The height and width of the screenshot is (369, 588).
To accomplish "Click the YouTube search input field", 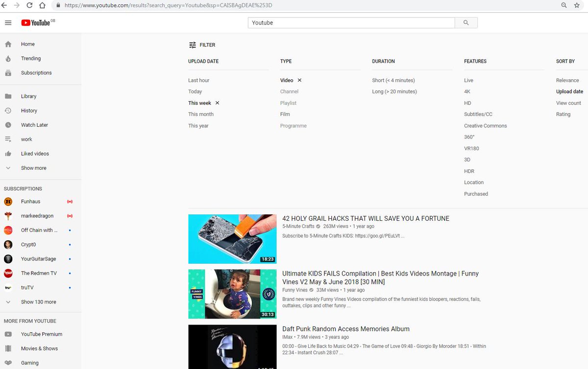I will point(351,23).
